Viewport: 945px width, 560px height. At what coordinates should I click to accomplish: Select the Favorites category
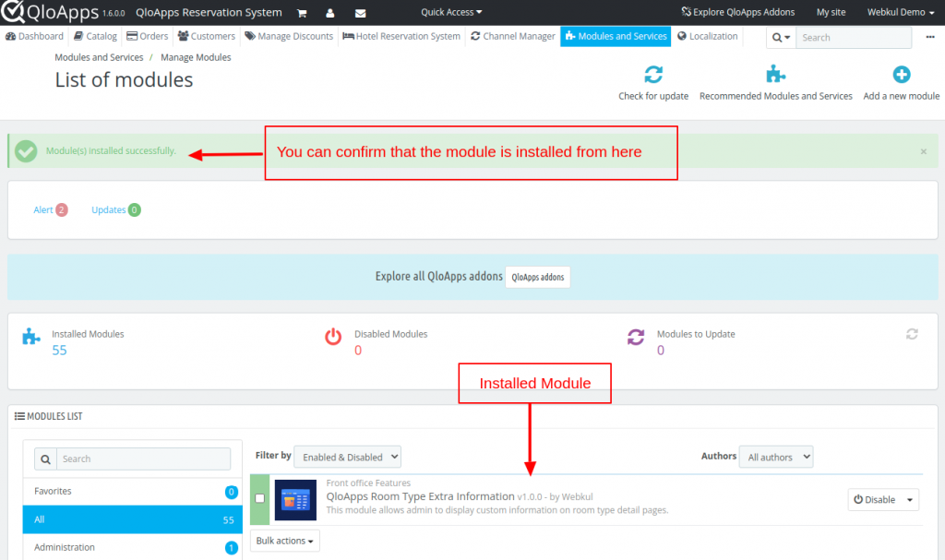pos(133,492)
